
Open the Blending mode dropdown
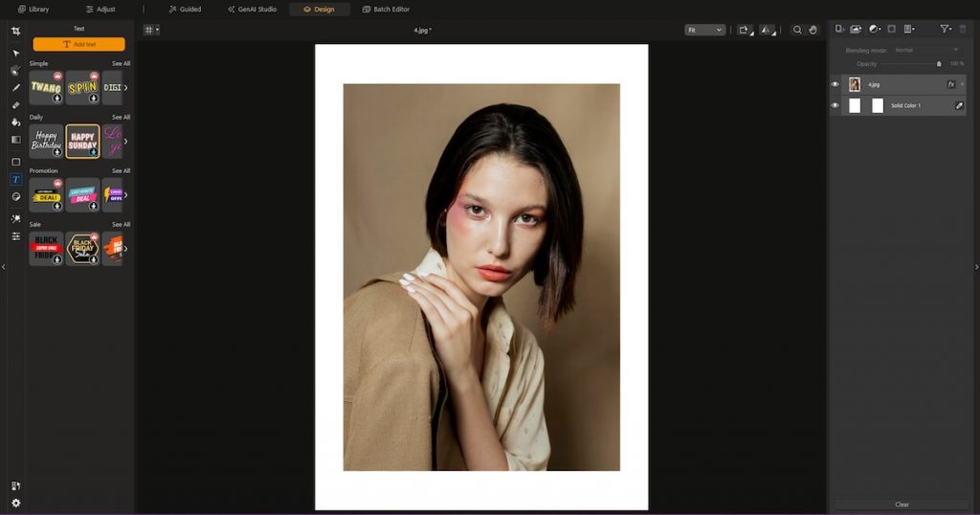pyautogui.click(x=925, y=50)
